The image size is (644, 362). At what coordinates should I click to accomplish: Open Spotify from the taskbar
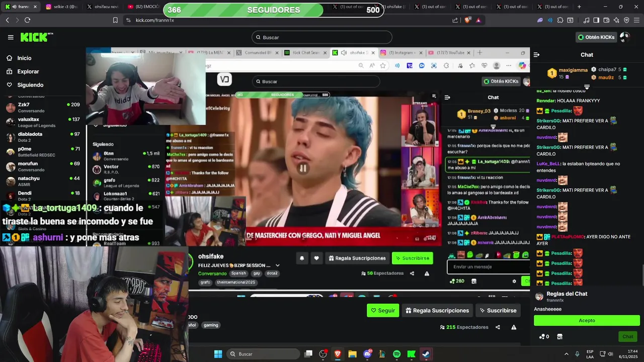[396, 354]
